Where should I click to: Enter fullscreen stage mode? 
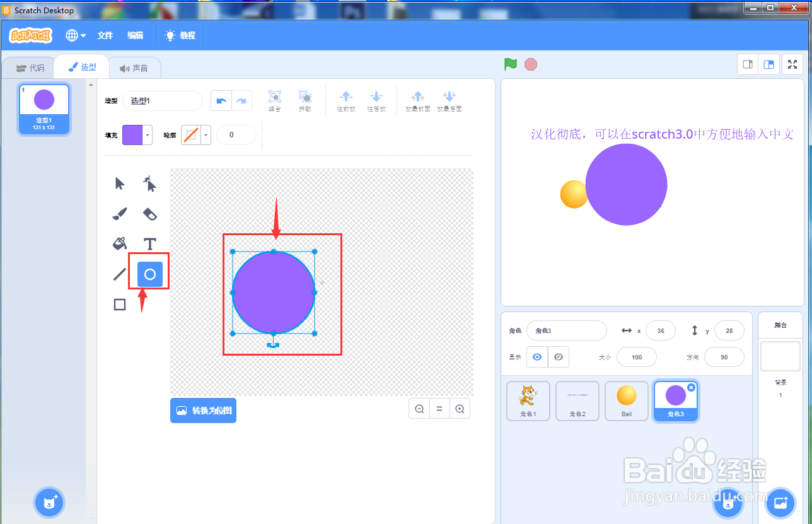(792, 64)
